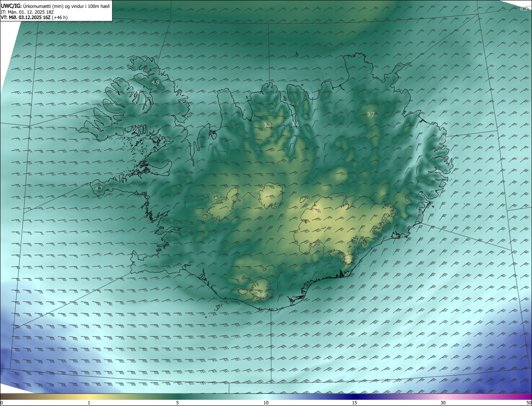Click the "30" tick on the color scale
Screen dimensions: 532x406
[443, 403]
